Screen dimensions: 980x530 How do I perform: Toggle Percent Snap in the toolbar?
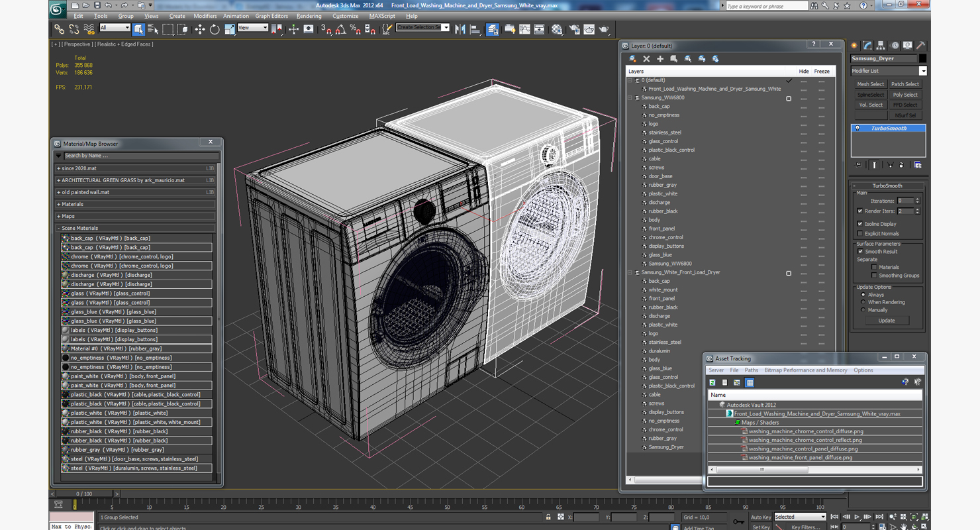click(355, 29)
